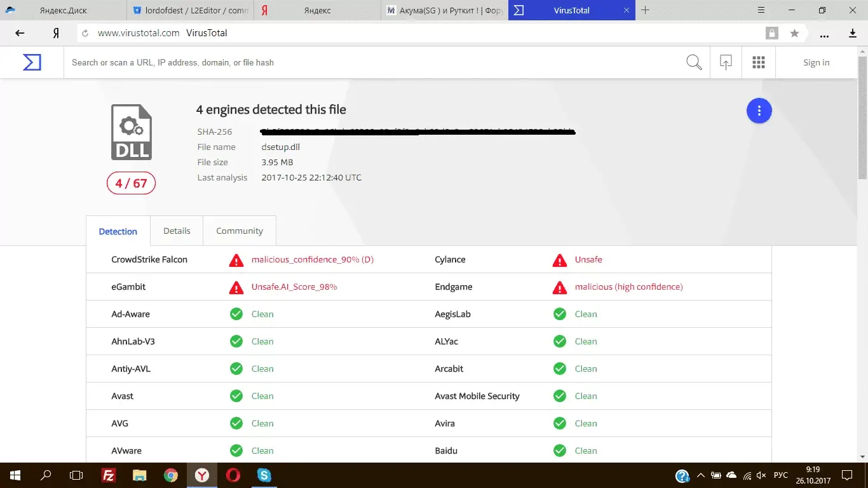Open the browser downloads arrow icon
The image size is (868, 488).
[x=853, y=33]
